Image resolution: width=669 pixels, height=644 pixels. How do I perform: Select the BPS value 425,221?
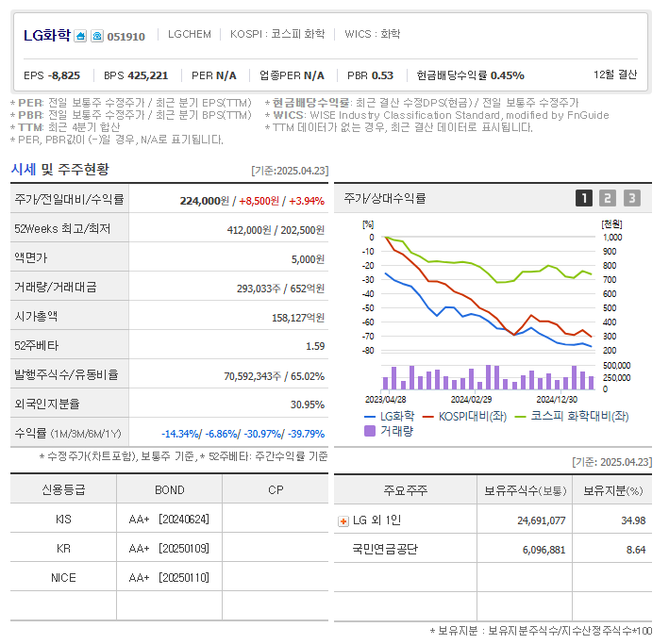tap(147, 75)
